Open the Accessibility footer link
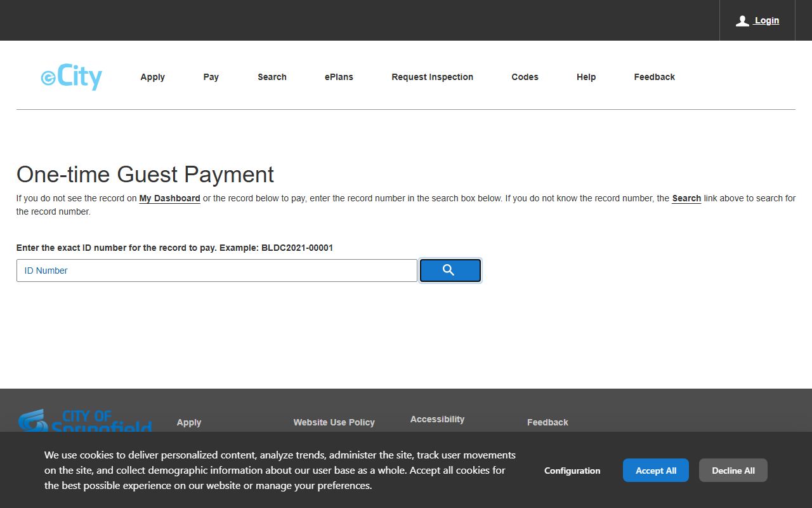The width and height of the screenshot is (812, 508). point(437,419)
